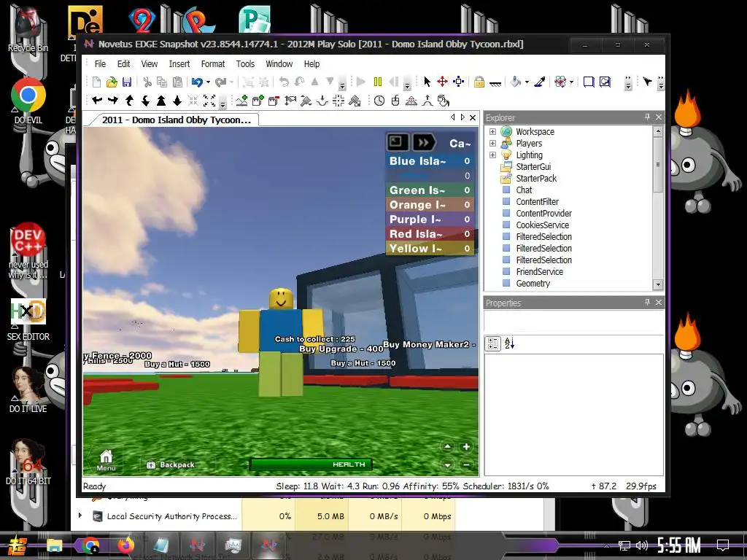Select FriendService in Explorer
Image resolution: width=747 pixels, height=560 pixels.
pos(539,271)
